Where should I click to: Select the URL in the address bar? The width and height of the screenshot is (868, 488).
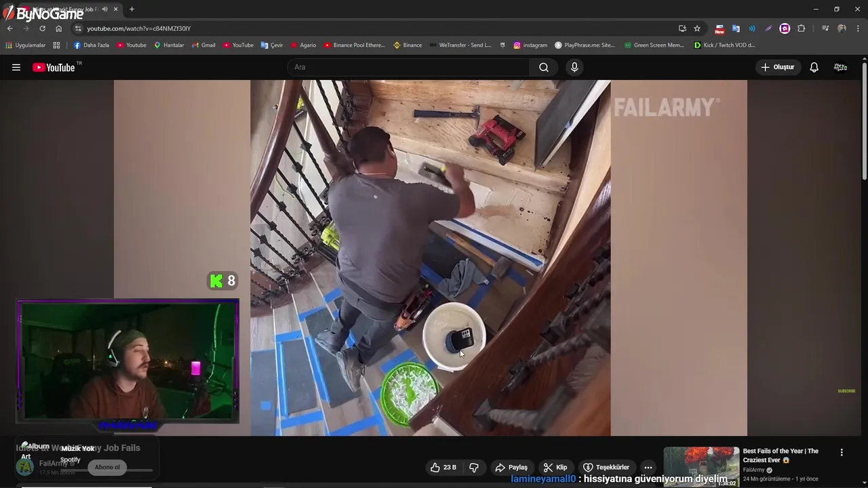[x=139, y=28]
